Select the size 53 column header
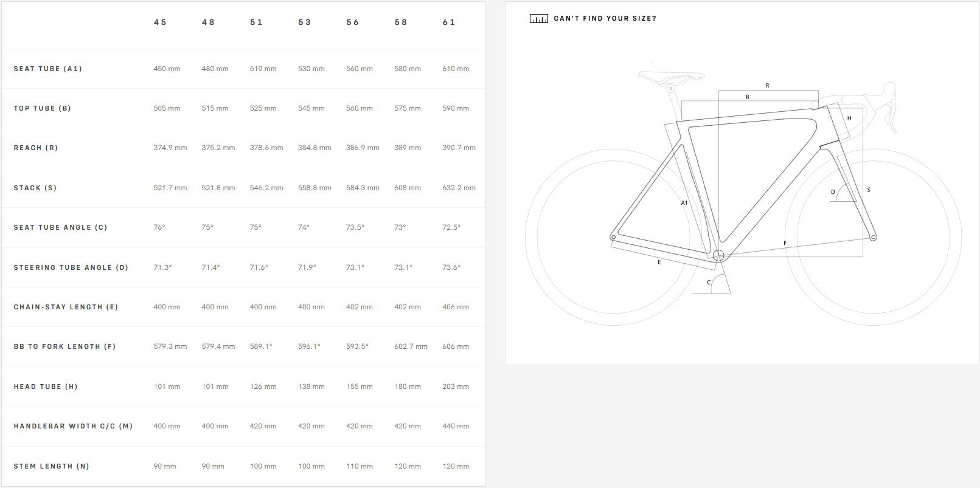 pos(304,22)
